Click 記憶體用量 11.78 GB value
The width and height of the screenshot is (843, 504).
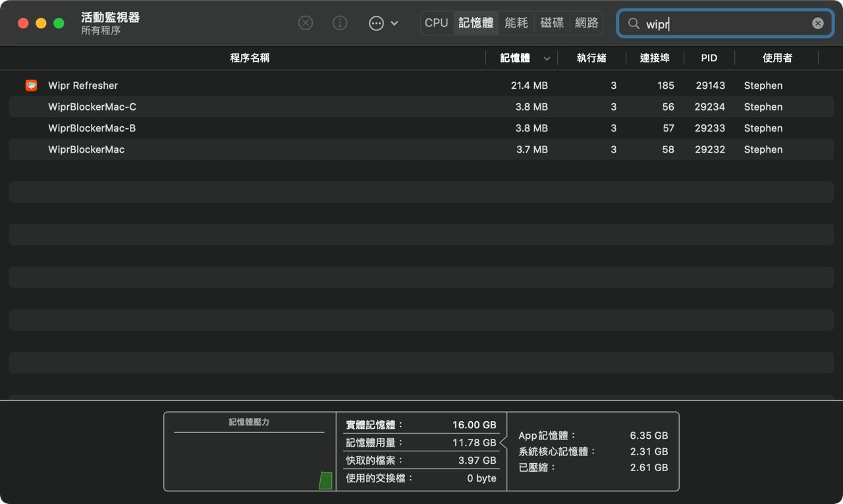[x=474, y=443]
